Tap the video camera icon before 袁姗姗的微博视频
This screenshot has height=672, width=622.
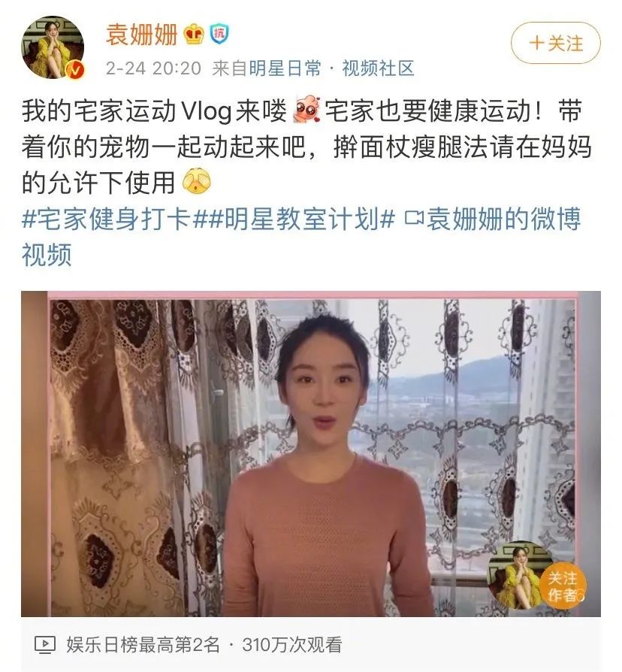414,218
